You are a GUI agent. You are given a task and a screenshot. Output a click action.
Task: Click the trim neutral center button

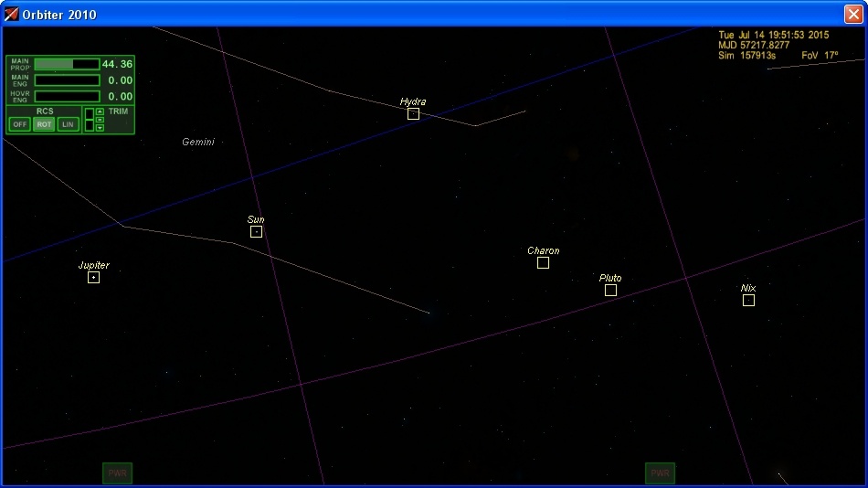click(100, 120)
